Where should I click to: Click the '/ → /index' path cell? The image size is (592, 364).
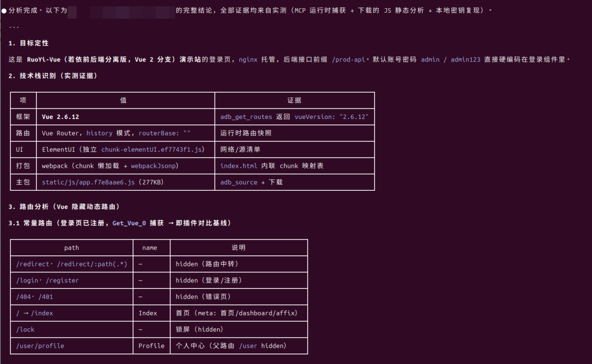point(72,313)
